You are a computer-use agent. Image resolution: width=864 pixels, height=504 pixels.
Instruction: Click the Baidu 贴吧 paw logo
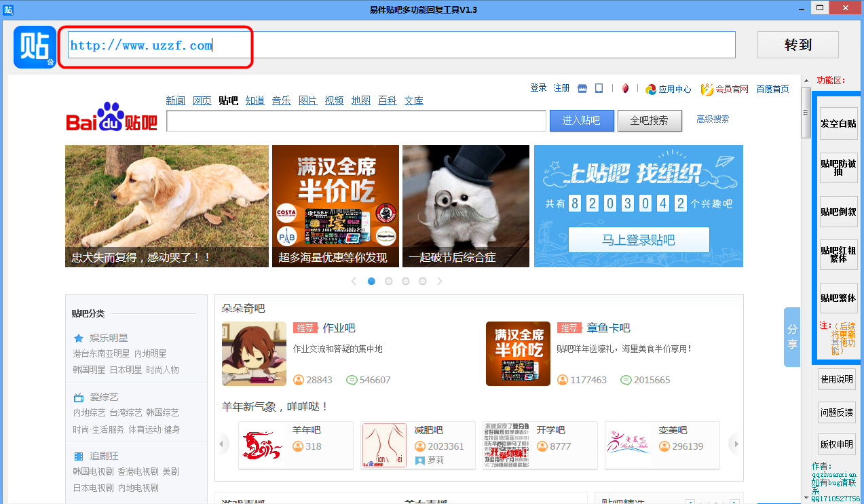(x=111, y=117)
